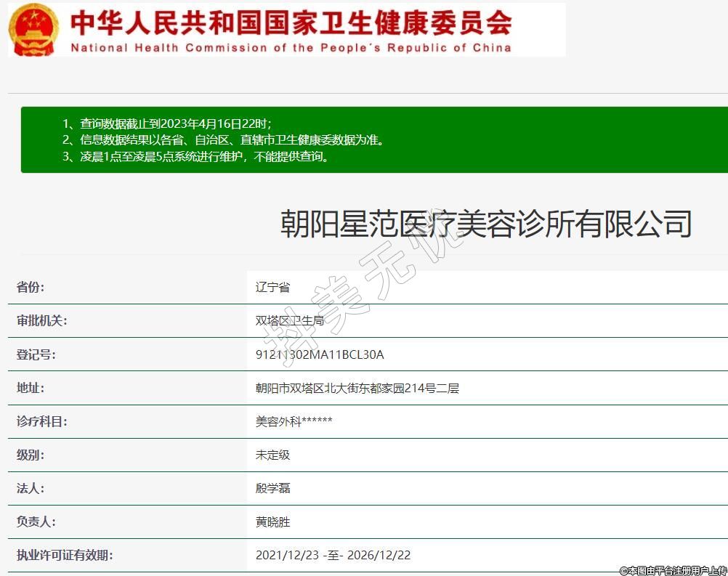Screen dimensions: 728x576
Task: Click the registration number 91211302MA11BCL30A
Action: tap(320, 354)
